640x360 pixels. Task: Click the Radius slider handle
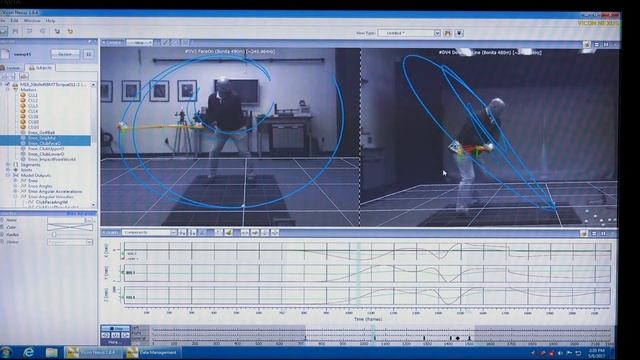point(54,235)
